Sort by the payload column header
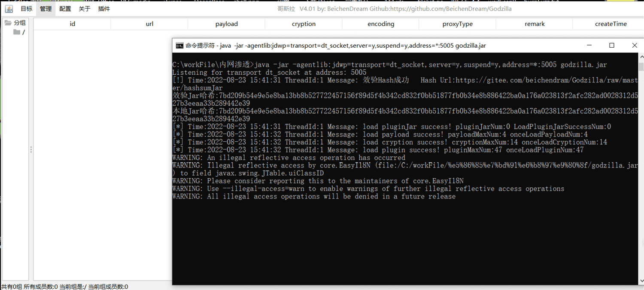644x290 pixels. (x=226, y=24)
